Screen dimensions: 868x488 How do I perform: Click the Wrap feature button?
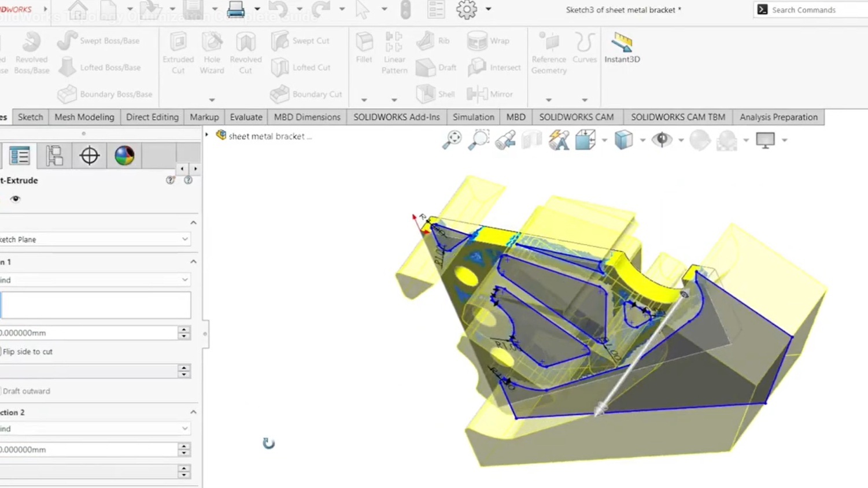click(x=488, y=40)
